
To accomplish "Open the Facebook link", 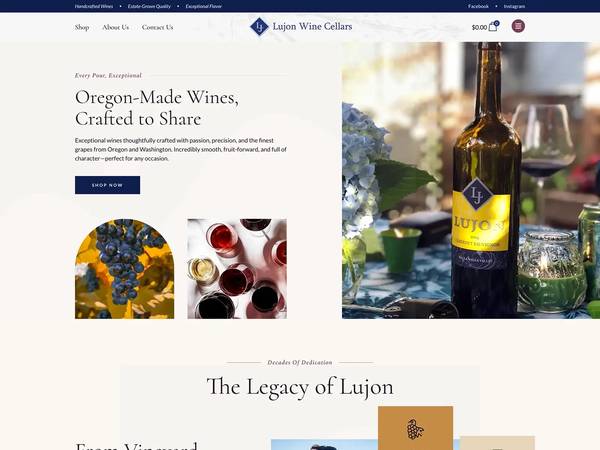I will click(x=478, y=6).
